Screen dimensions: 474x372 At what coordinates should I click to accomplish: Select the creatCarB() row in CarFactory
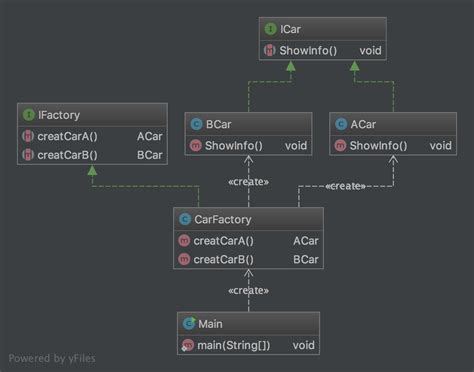248,259
